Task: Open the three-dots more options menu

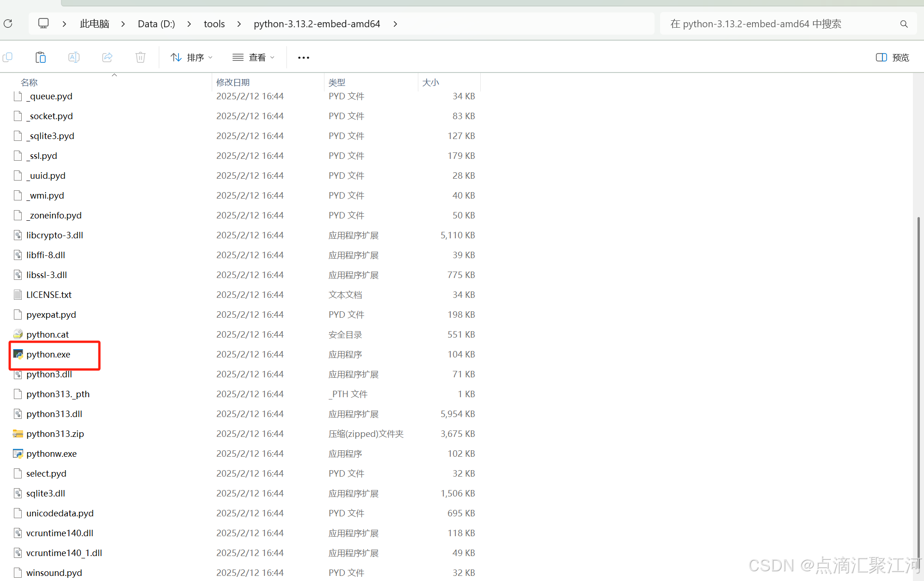Action: [303, 57]
